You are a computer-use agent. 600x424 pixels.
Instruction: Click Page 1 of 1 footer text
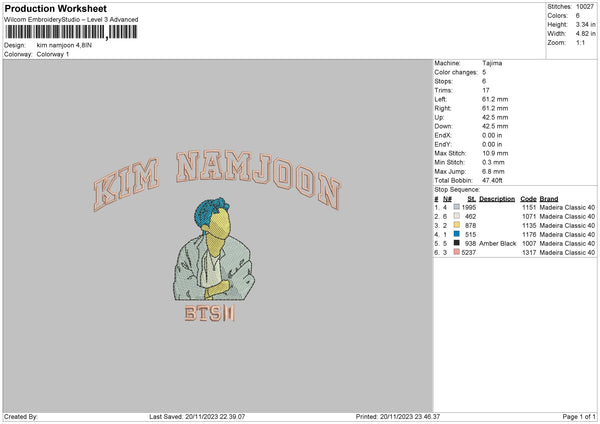point(579,416)
